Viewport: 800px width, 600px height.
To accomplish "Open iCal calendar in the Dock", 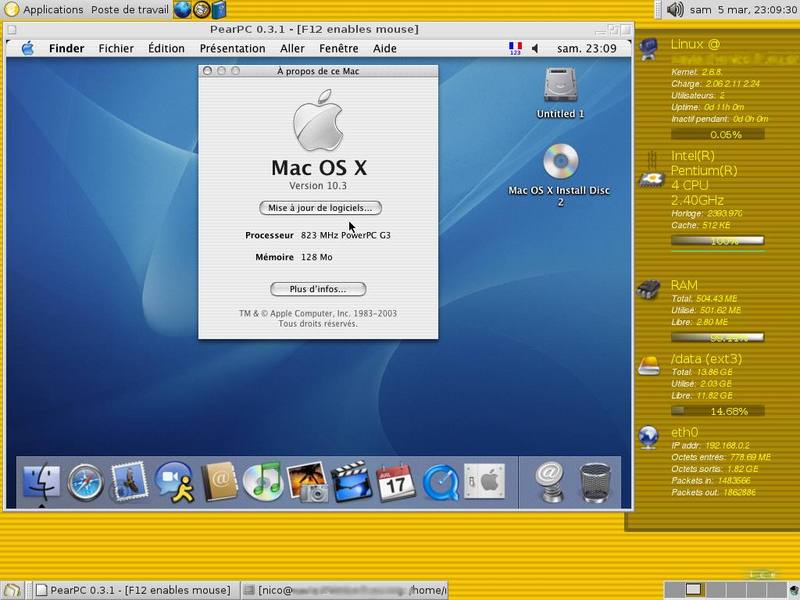I will click(395, 483).
